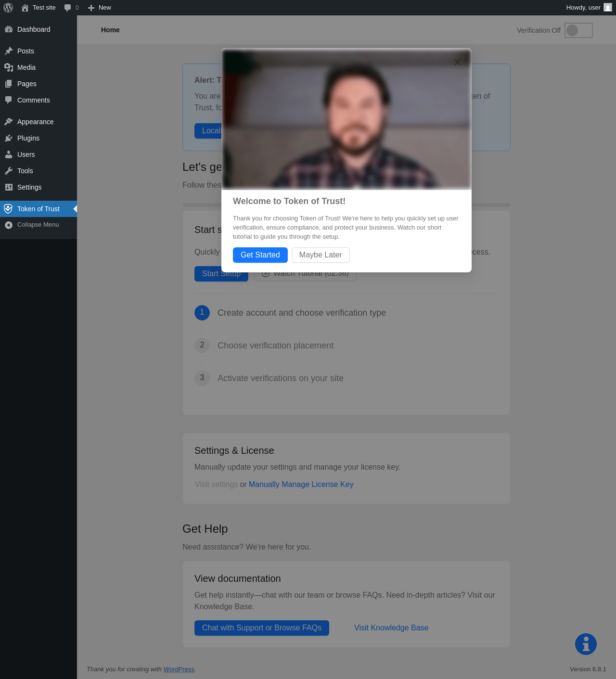The image size is (616, 679).
Task: Open Media menu item
Action: point(38,67)
